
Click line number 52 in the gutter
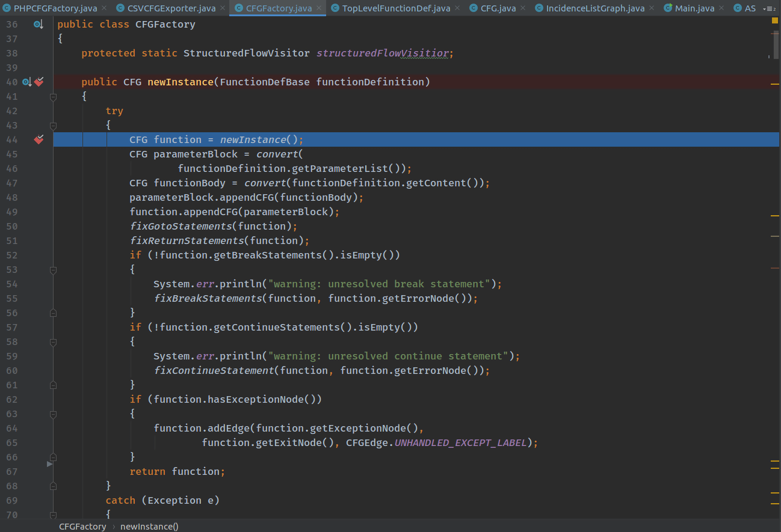point(12,255)
